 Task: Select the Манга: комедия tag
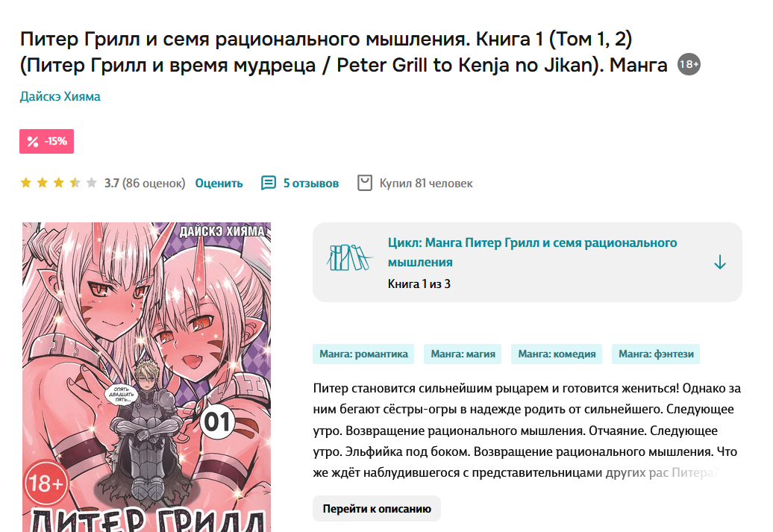(557, 354)
